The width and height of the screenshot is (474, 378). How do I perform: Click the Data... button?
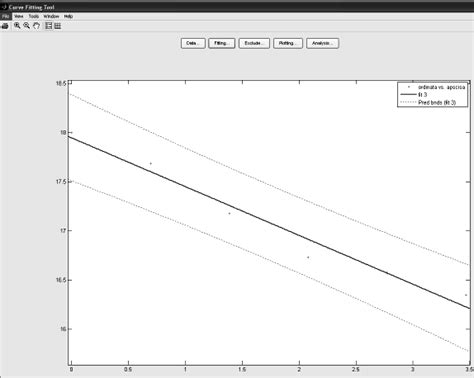pos(193,43)
